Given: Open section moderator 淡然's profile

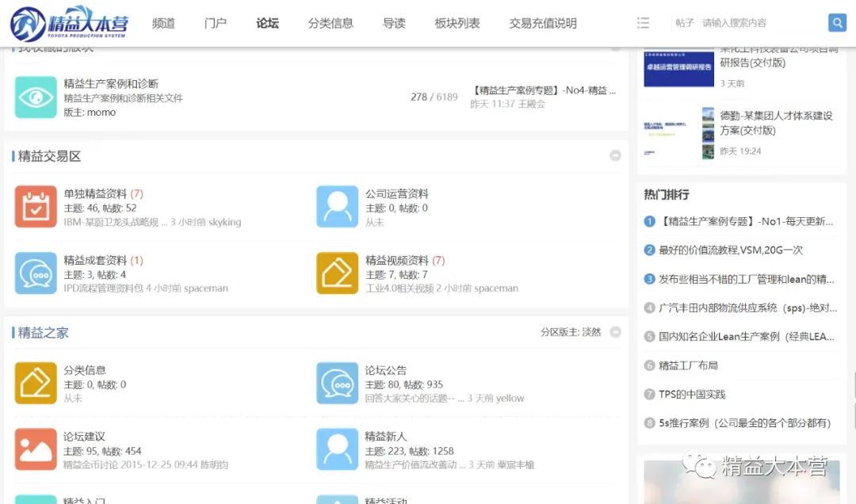Looking at the screenshot, I should [591, 332].
